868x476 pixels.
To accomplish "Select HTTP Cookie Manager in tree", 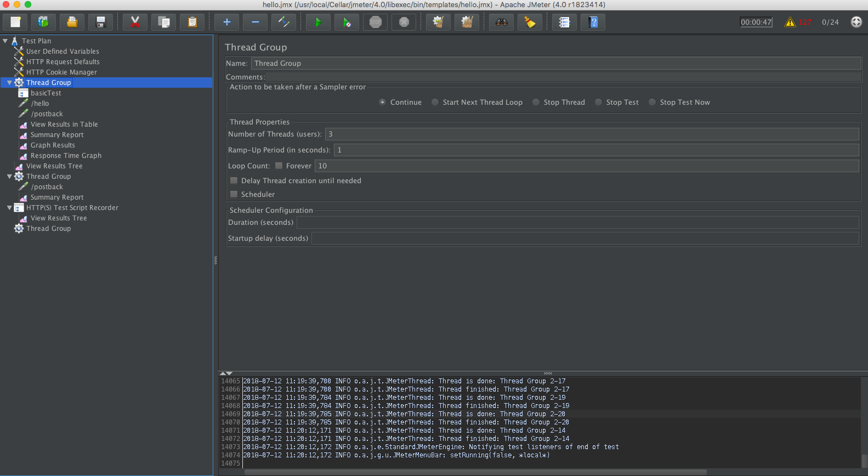I will click(x=61, y=72).
